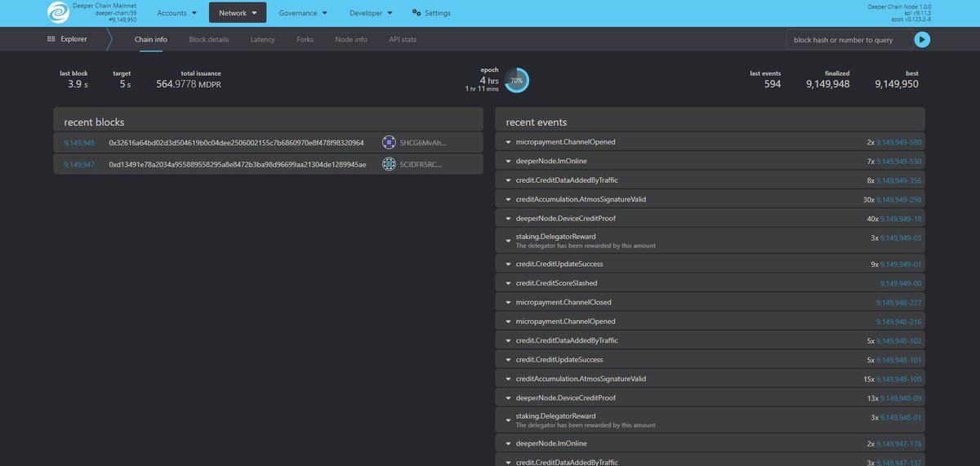This screenshot has width=980, height=466.
Task: Click the epoch 70% progress circle
Action: pyautogui.click(x=515, y=81)
